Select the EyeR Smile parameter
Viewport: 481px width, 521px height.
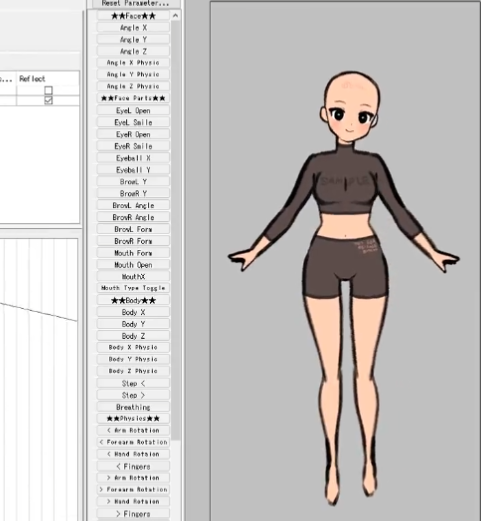click(133, 146)
